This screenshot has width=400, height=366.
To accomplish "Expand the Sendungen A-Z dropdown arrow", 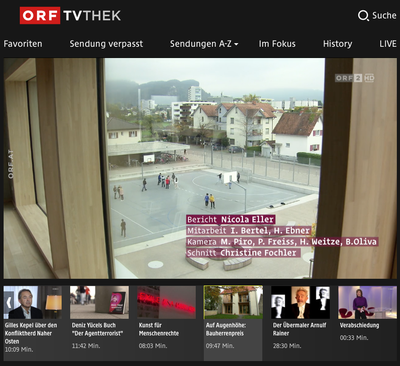I will pyautogui.click(x=236, y=44).
